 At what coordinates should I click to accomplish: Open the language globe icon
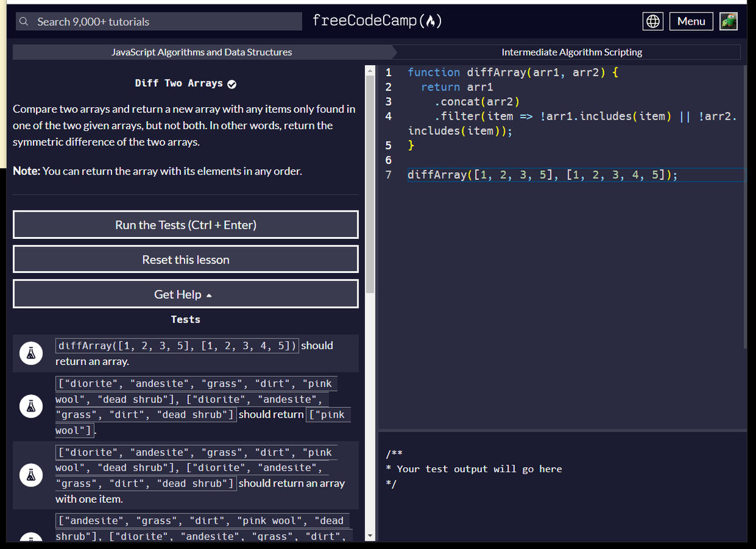(653, 21)
